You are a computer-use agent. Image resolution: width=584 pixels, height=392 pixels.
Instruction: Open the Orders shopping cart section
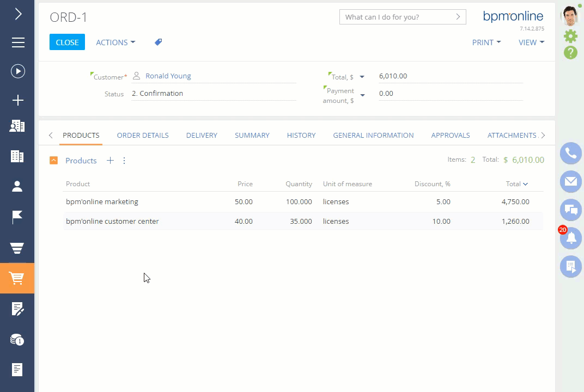point(17,278)
